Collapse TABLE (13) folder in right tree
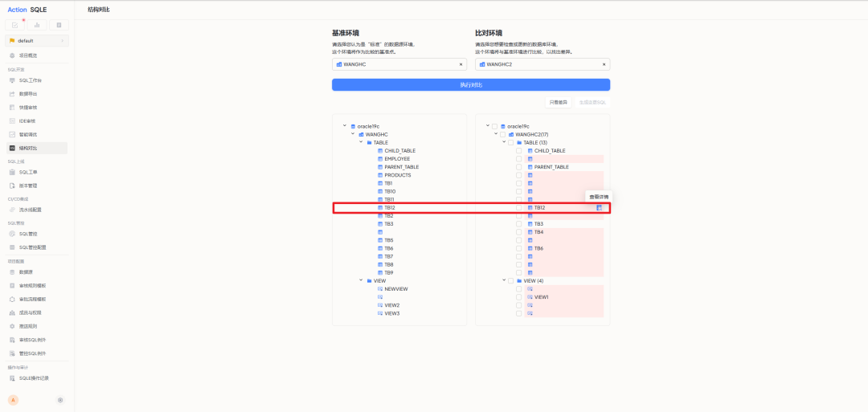Screen dimensions: 868x412 504,141
